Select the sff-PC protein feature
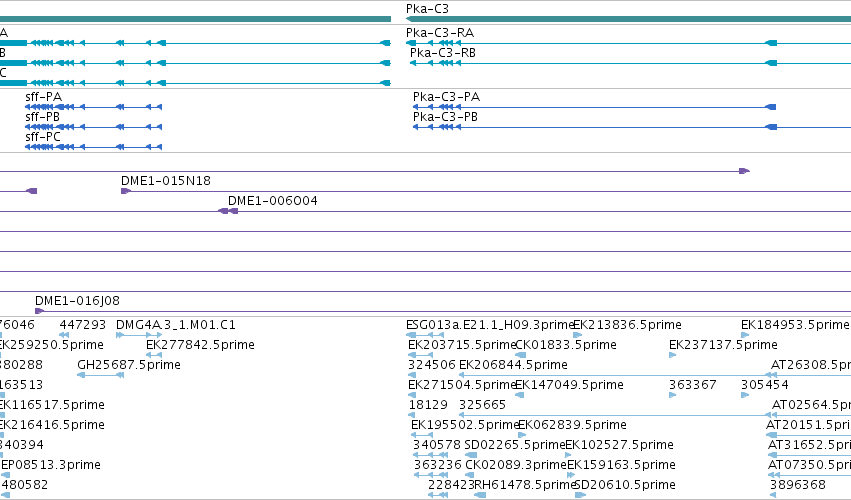The width and height of the screenshot is (851, 500). tap(93, 147)
